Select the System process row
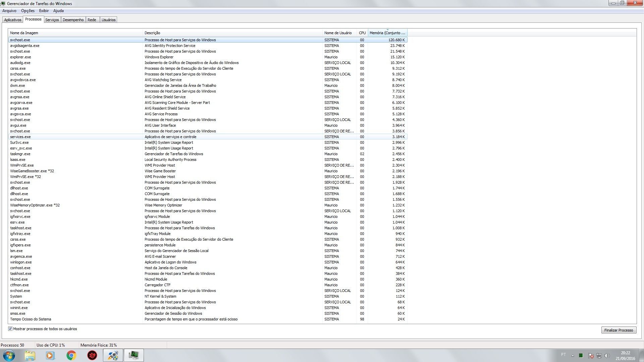Screen dimensions: 644x362 point(208,296)
